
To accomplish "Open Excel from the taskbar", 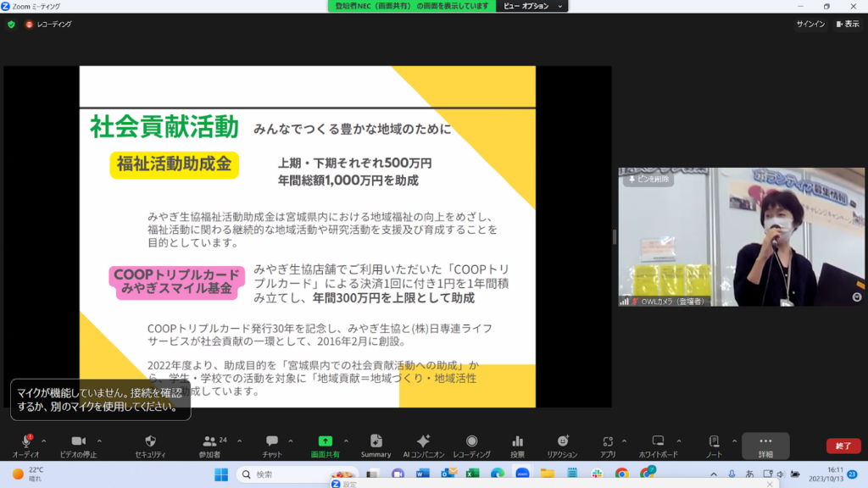I will (472, 474).
